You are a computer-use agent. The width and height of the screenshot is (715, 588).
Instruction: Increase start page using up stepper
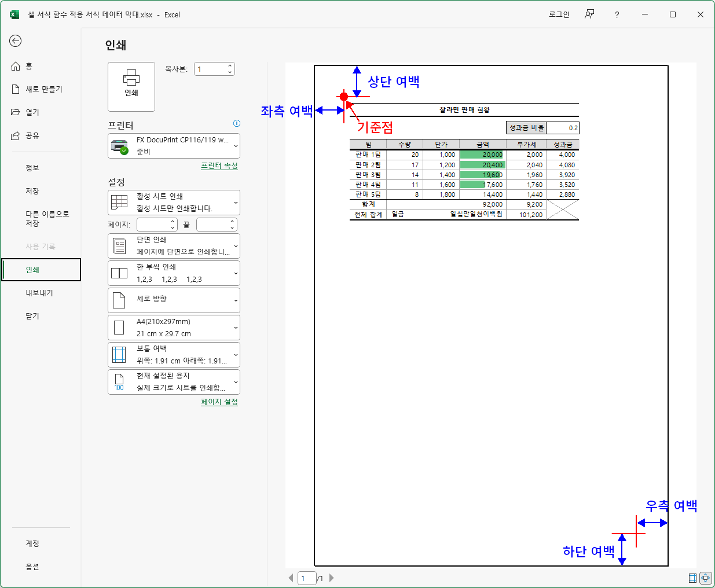tap(173, 222)
